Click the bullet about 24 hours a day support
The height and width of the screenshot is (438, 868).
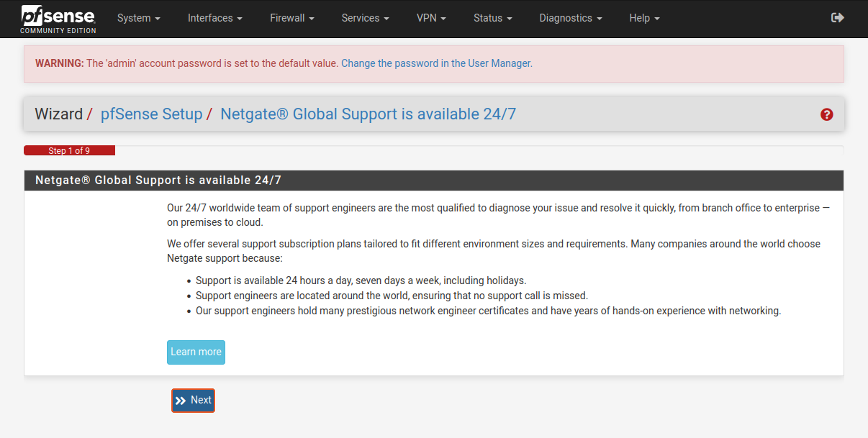pos(361,280)
